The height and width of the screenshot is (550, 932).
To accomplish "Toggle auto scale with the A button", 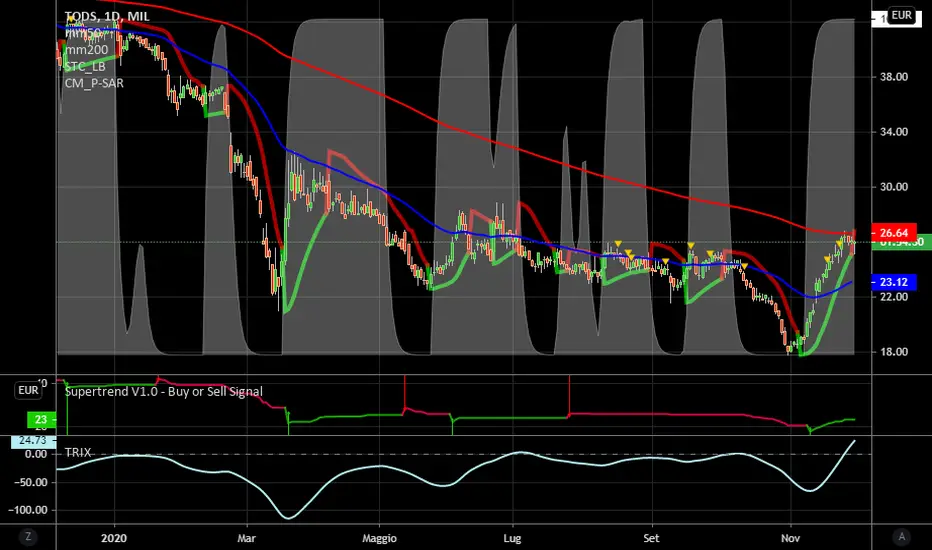I will 902,537.
